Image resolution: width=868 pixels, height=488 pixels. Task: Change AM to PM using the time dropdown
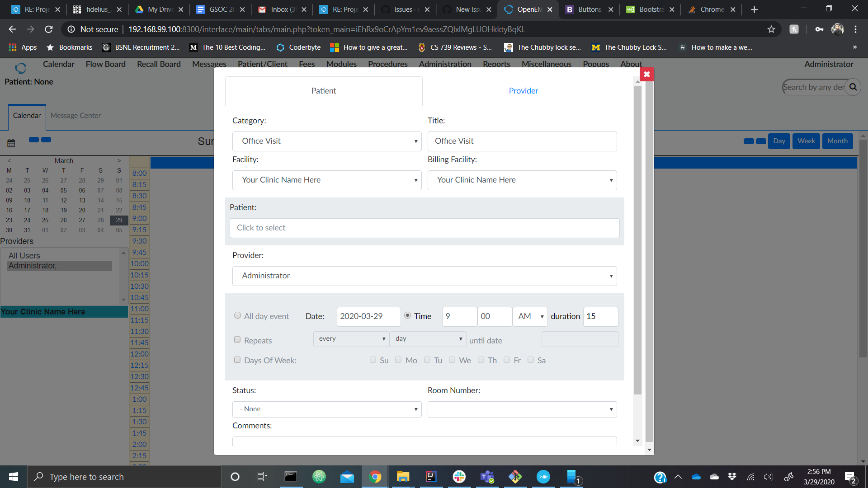529,316
